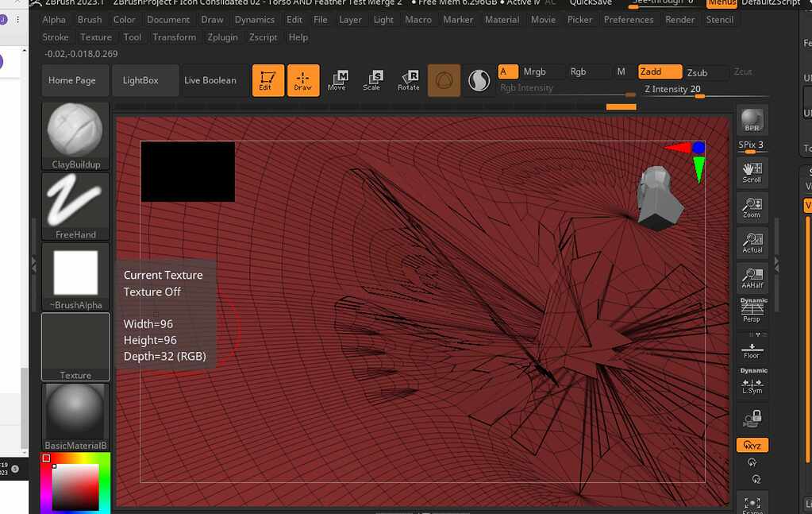Select the Scale tool
The width and height of the screenshot is (812, 514).
(373, 79)
